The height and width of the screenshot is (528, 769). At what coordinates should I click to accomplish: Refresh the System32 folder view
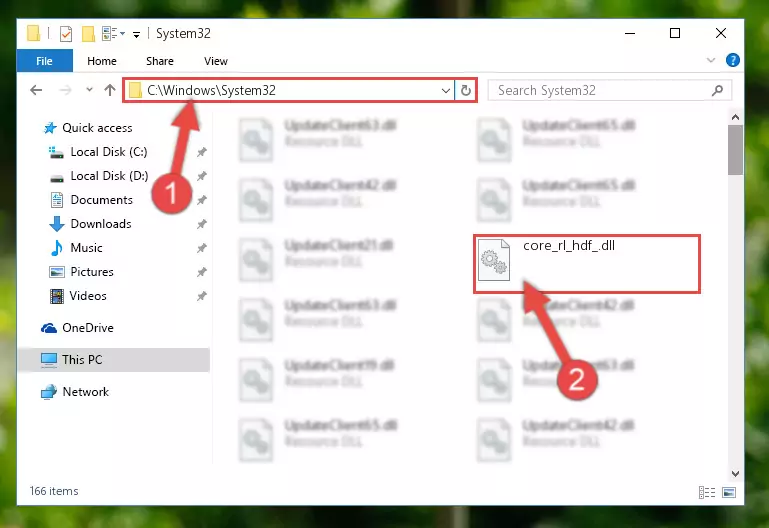coord(465,90)
